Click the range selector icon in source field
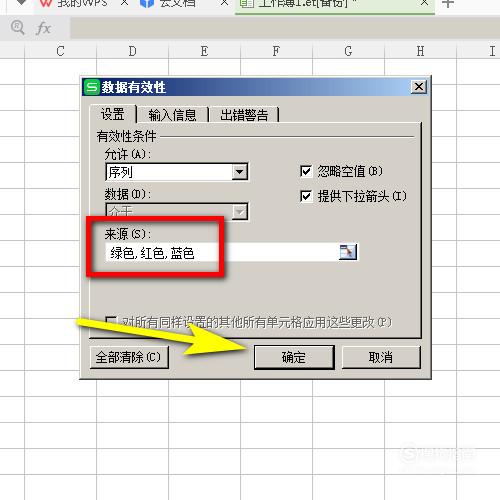The height and width of the screenshot is (500, 500). [x=348, y=252]
